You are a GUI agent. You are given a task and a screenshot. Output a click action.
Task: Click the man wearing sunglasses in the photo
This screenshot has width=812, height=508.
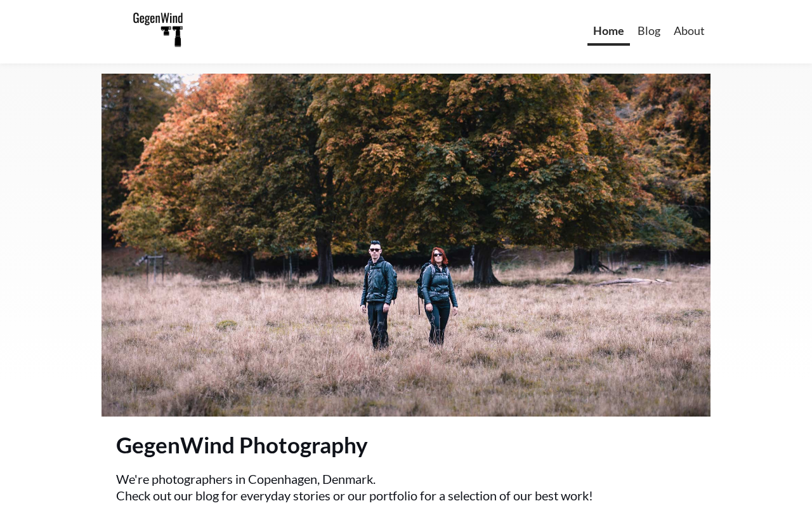click(x=379, y=294)
